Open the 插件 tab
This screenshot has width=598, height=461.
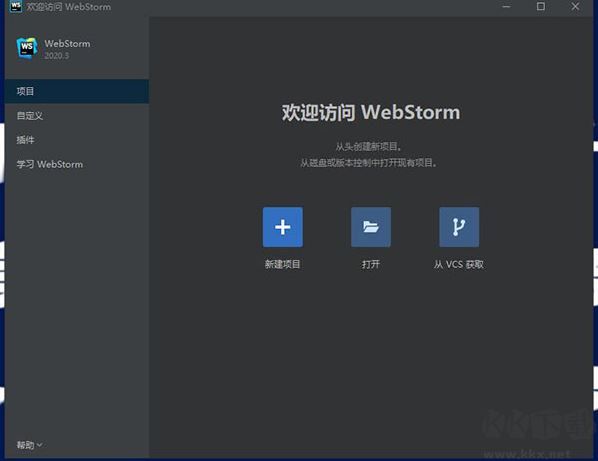77,140
